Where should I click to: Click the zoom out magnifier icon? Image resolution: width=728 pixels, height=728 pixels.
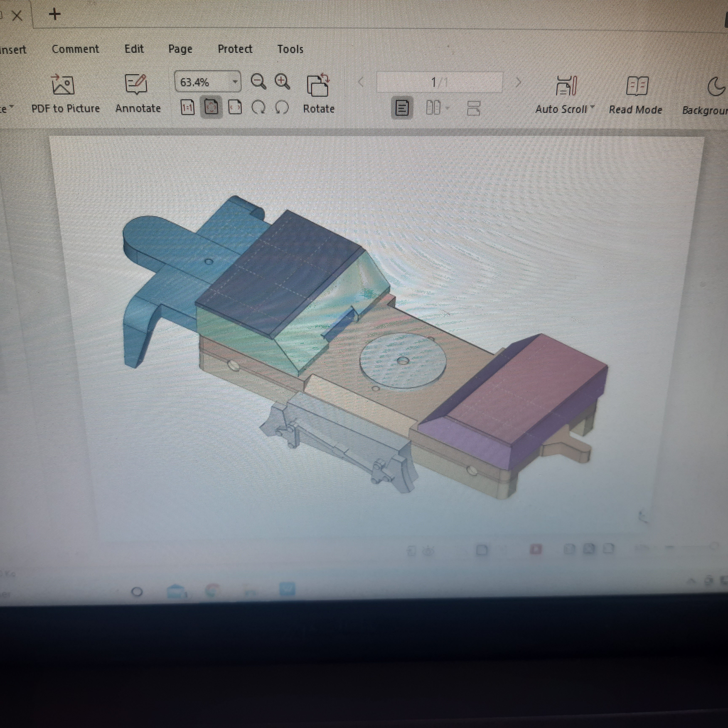click(258, 81)
